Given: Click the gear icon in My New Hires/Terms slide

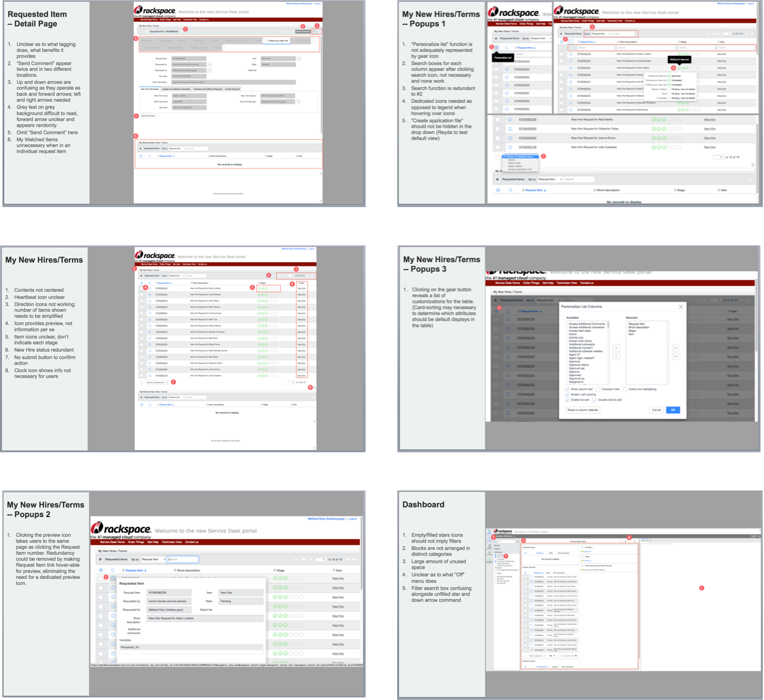Looking at the screenshot, I should click(x=142, y=283).
